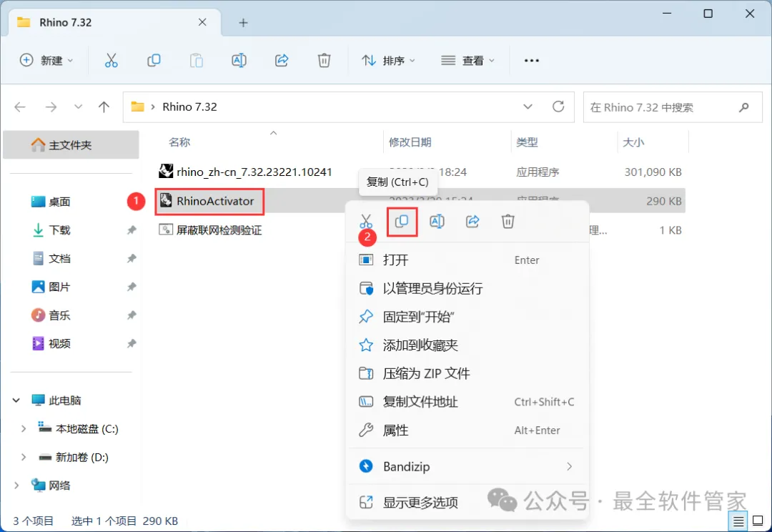The width and height of the screenshot is (772, 532).
Task: Click the Rename icon in the top toolbar
Action: click(239, 61)
